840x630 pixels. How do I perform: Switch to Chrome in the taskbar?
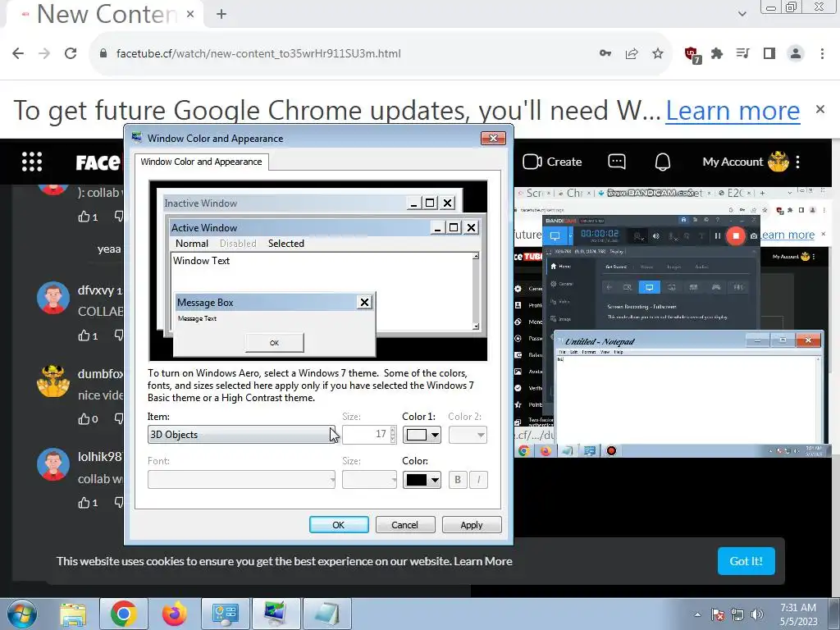tap(124, 614)
